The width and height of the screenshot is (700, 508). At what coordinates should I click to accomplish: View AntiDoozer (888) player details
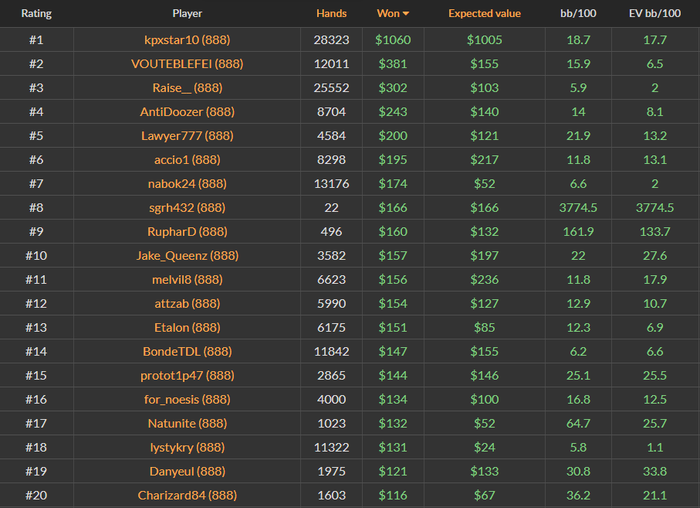coord(187,112)
